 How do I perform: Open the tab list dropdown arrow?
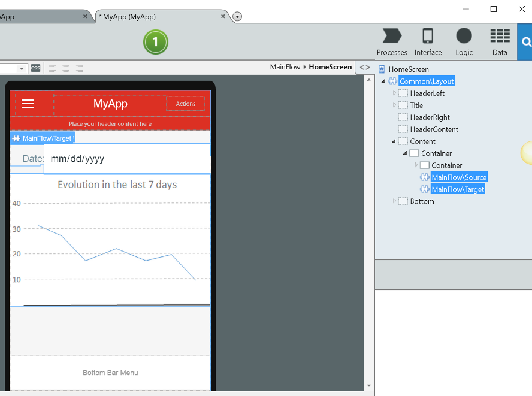(237, 16)
